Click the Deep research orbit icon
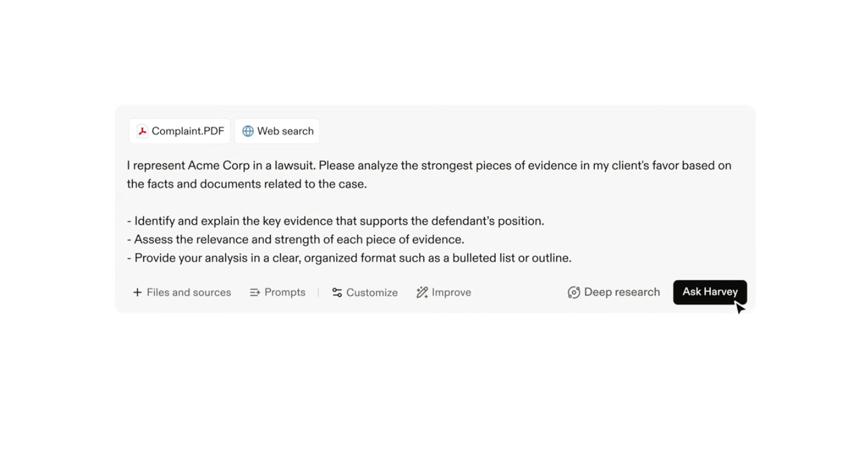Image resolution: width=868 pixels, height=476 pixels. click(573, 292)
